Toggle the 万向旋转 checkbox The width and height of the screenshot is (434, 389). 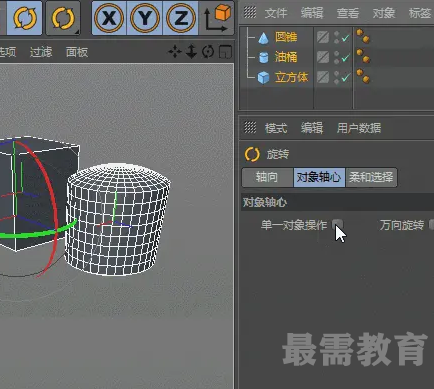[x=431, y=224]
